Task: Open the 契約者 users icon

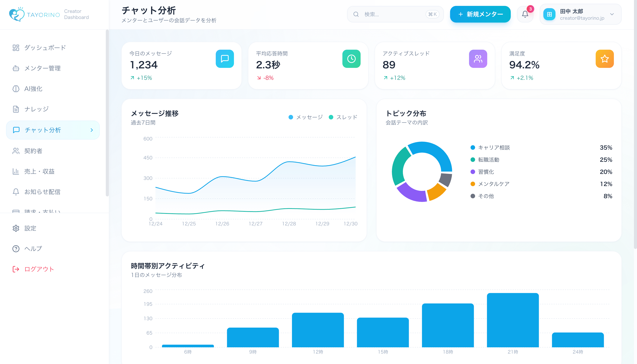Action: tap(16, 151)
